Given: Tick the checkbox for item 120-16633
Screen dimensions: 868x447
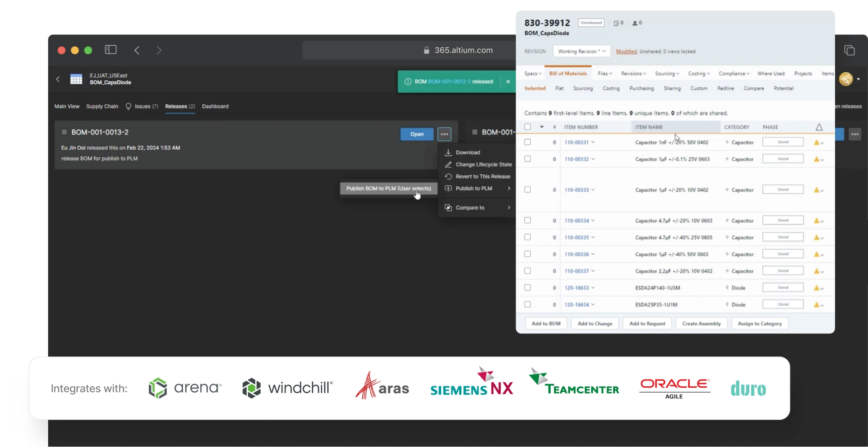Looking at the screenshot, I should tap(528, 287).
